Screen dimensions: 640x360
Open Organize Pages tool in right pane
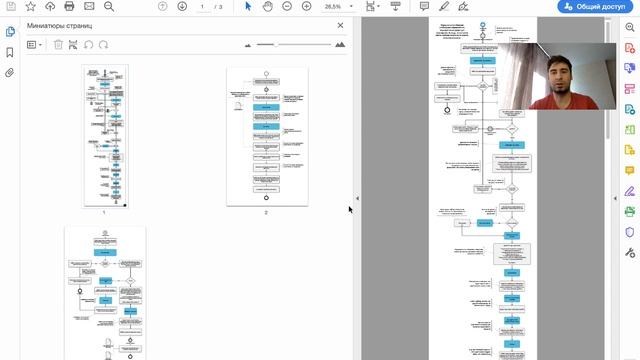pos(629,89)
